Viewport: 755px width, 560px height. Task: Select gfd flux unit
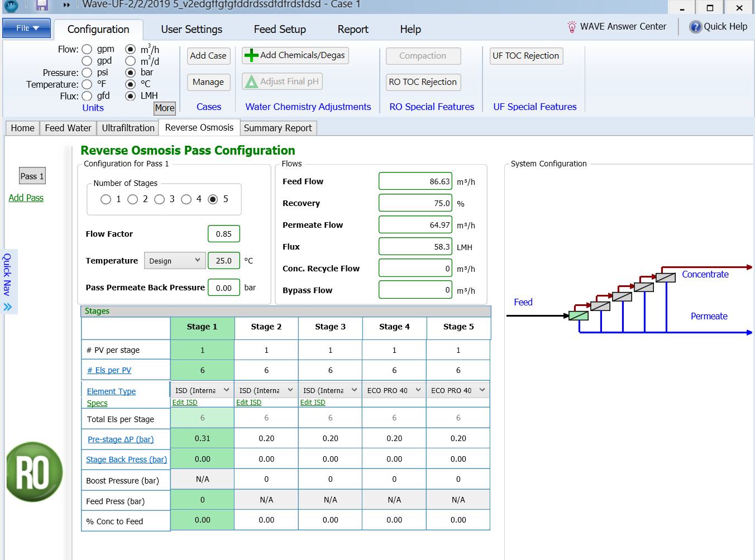pos(87,96)
